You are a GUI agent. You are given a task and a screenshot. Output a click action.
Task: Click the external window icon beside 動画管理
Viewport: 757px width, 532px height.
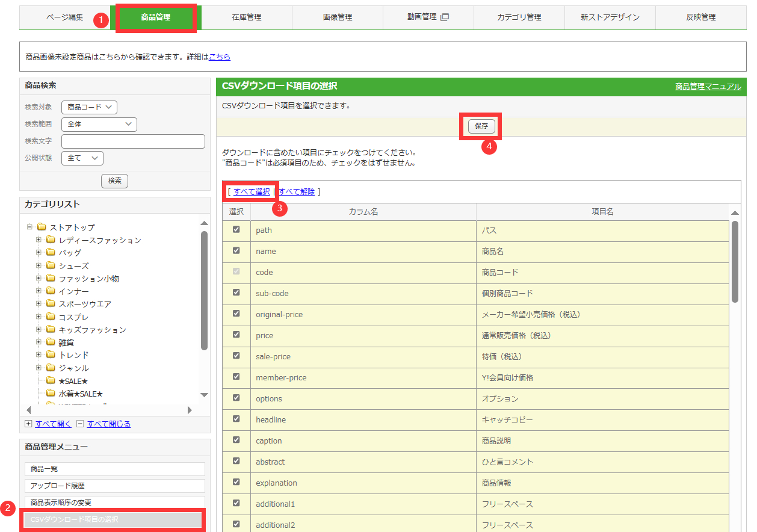point(445,17)
